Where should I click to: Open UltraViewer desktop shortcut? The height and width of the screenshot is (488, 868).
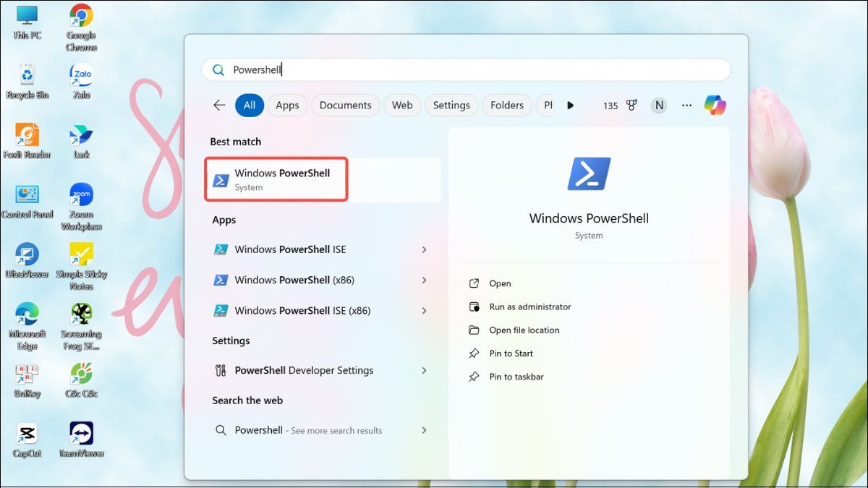pos(27,262)
